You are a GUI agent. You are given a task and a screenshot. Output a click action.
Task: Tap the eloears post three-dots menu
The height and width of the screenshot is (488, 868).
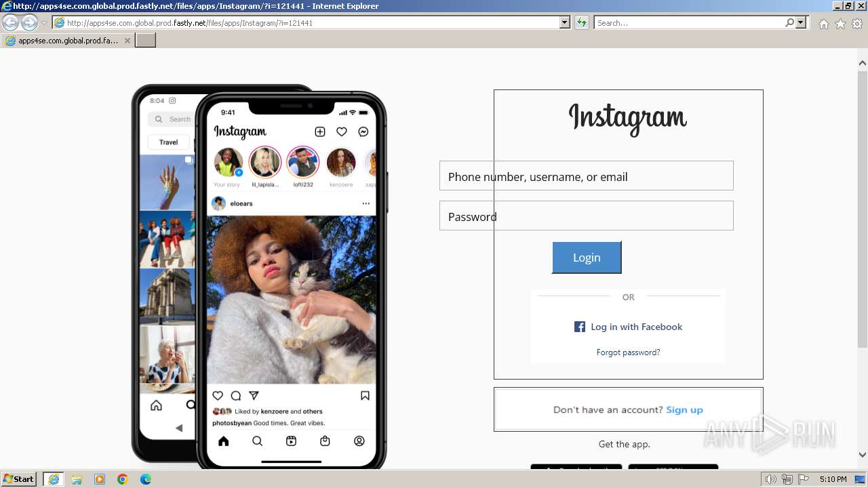tap(366, 203)
